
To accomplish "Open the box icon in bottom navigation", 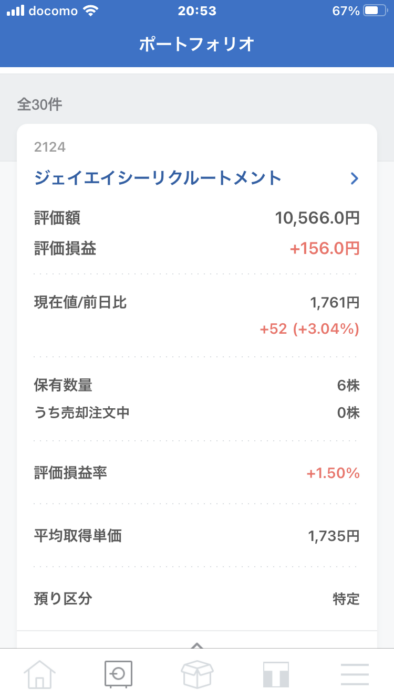I will [197, 674].
